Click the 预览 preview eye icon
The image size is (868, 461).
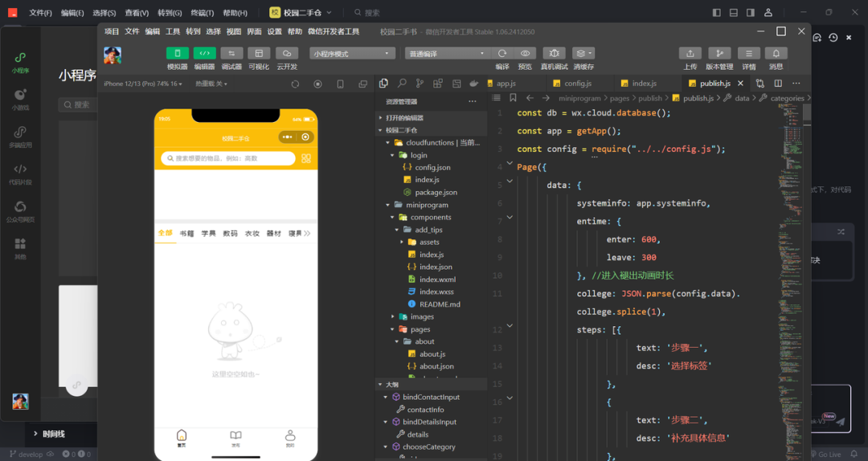click(525, 54)
